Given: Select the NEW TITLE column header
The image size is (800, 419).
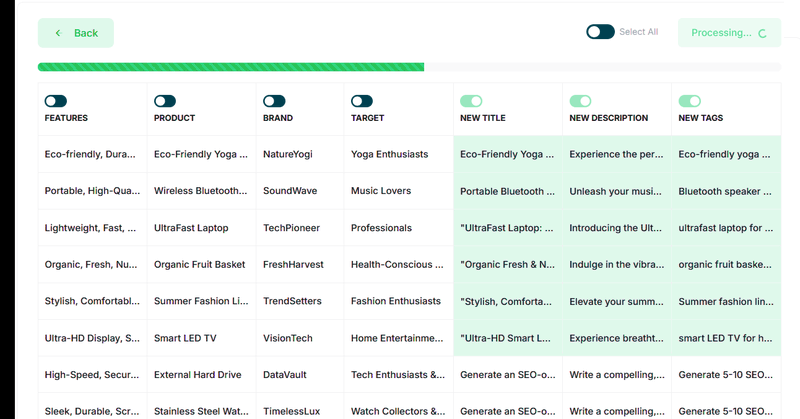Looking at the screenshot, I should 483,118.
